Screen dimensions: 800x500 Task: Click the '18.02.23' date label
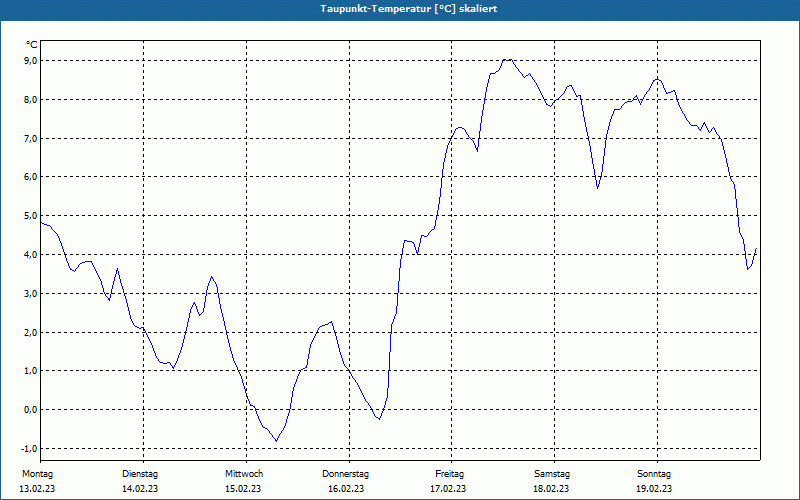pyautogui.click(x=552, y=489)
